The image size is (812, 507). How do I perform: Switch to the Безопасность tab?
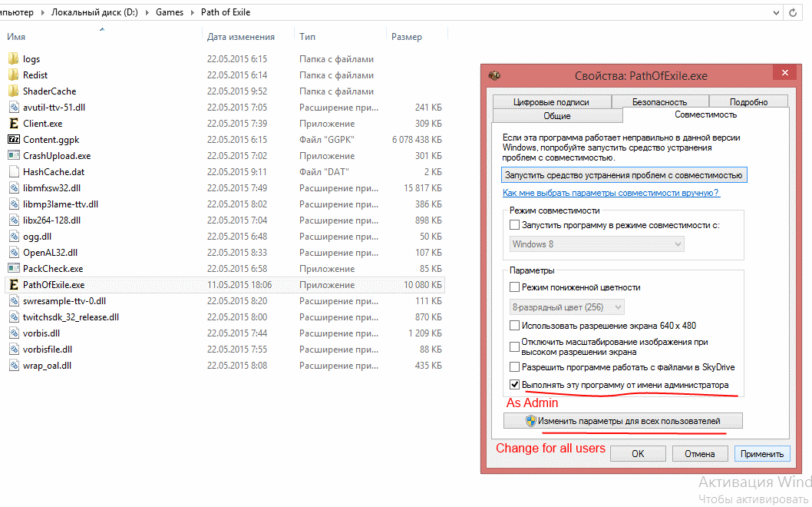[659, 101]
